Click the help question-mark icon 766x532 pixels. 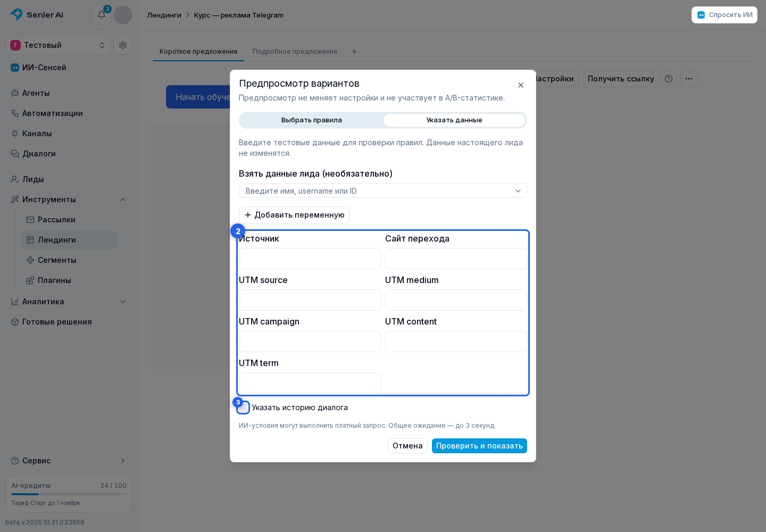click(669, 79)
